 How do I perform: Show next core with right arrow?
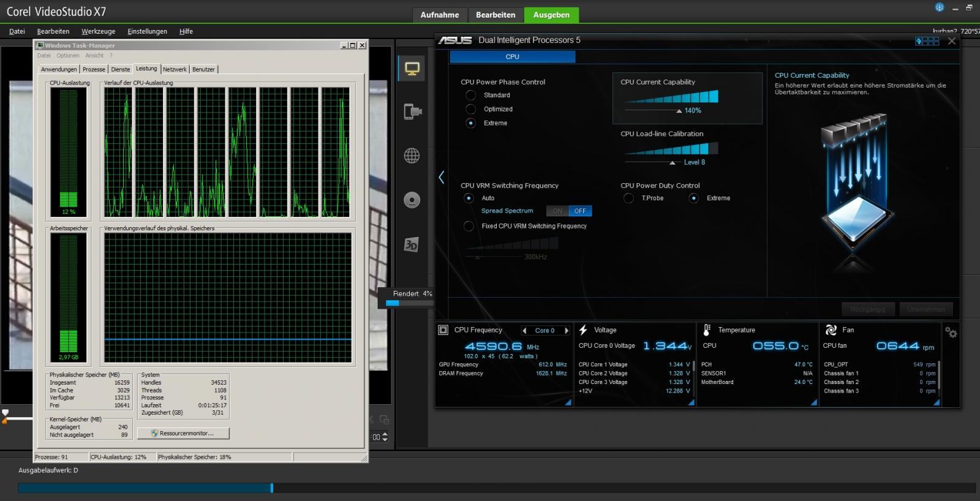click(567, 331)
